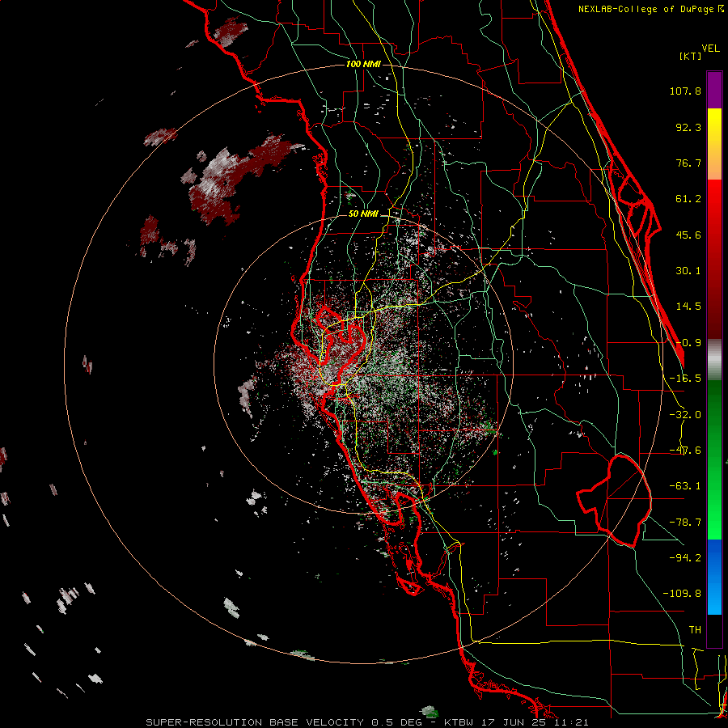Click the purple band of the color scale
Viewport: 728px width, 728px height.
(714, 90)
